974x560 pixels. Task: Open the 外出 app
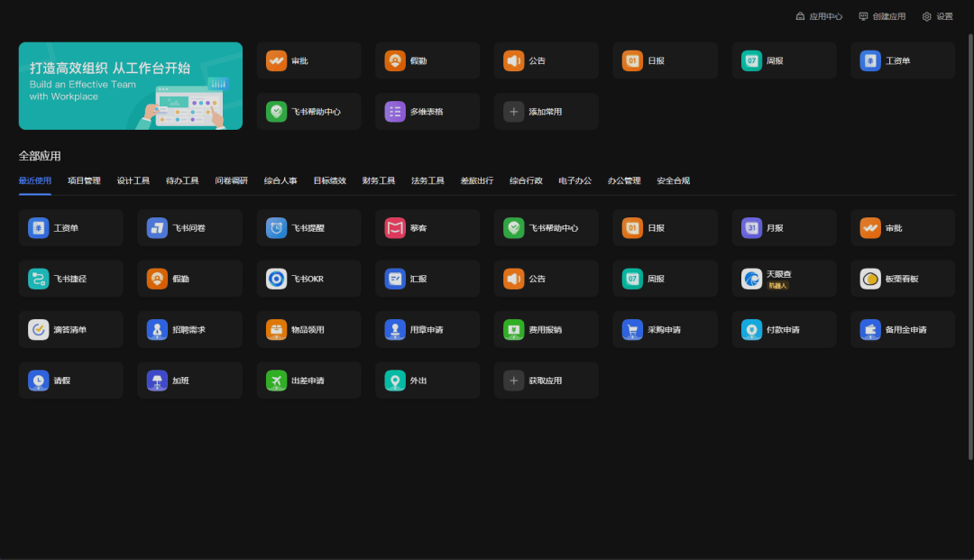427,381
